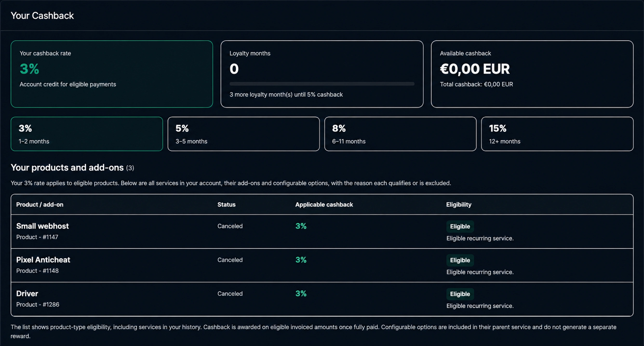The image size is (644, 346).
Task: Click Canceled status in Small webhost row
Action: click(x=230, y=226)
